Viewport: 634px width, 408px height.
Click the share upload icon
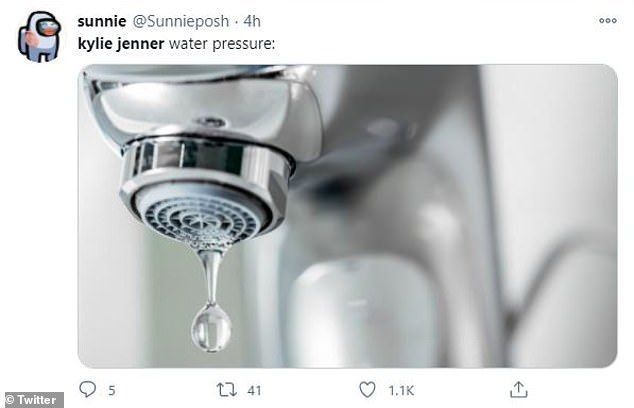point(518,389)
